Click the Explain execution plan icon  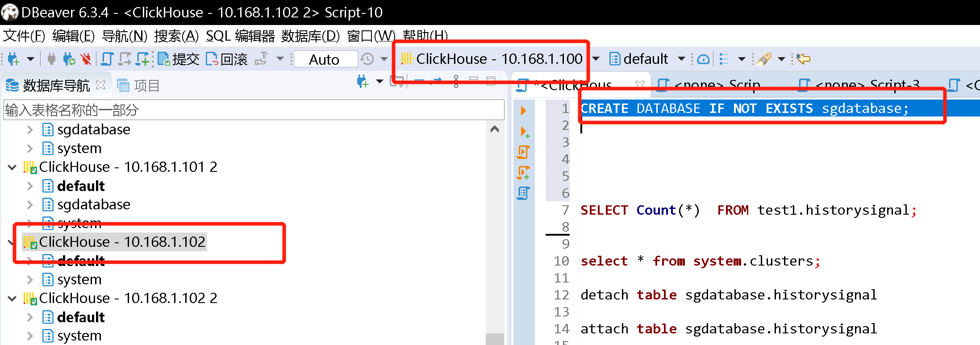[x=523, y=193]
